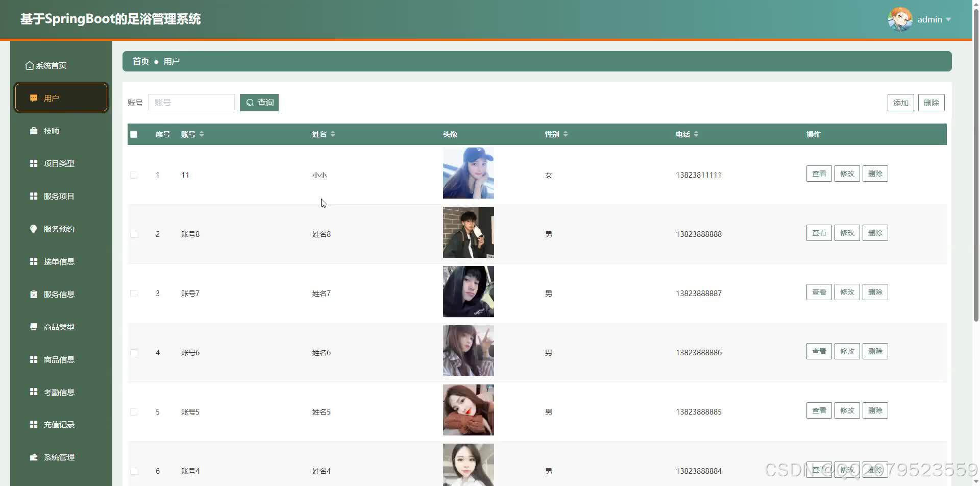The height and width of the screenshot is (486, 980).
Task: Click the account cell 账号6
Action: point(190,353)
